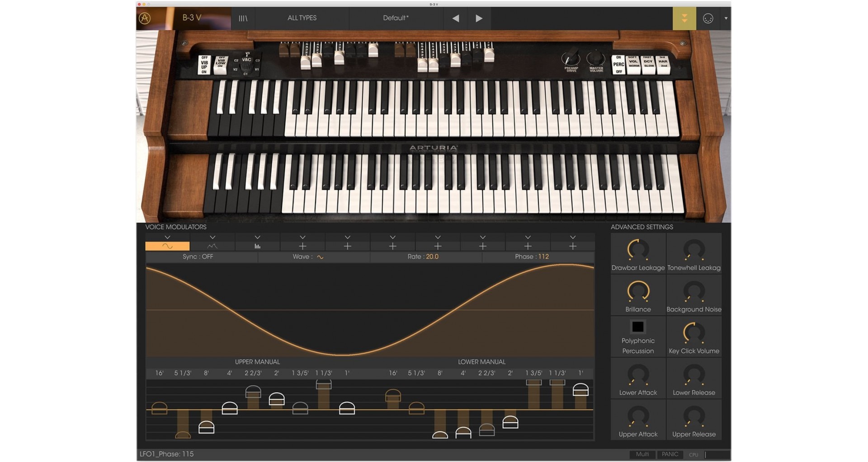Collapse the advanced panel with yellow arrows button
Image resolution: width=868 pixels, height=462 pixels.
pyautogui.click(x=684, y=18)
